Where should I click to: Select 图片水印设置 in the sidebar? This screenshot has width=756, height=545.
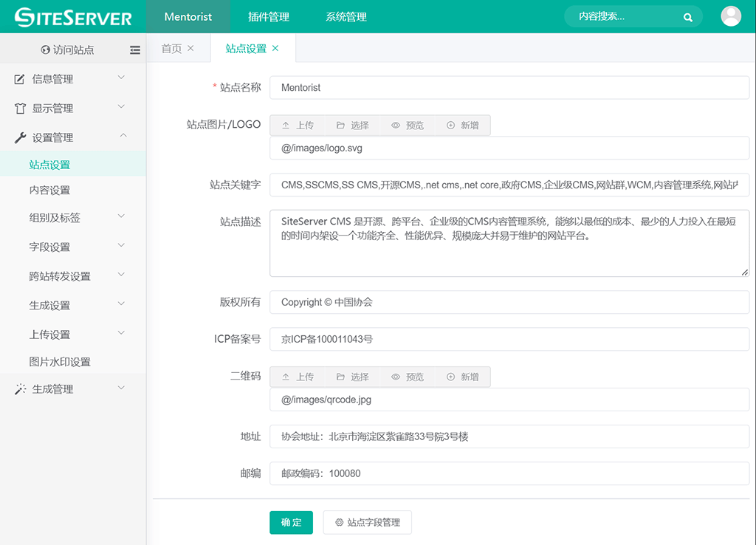click(60, 362)
